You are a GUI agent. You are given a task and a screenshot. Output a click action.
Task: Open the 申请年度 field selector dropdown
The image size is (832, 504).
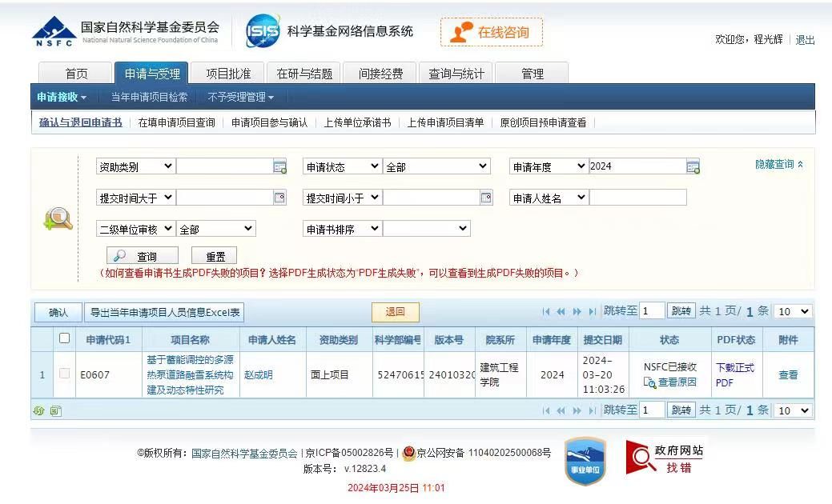(548, 166)
